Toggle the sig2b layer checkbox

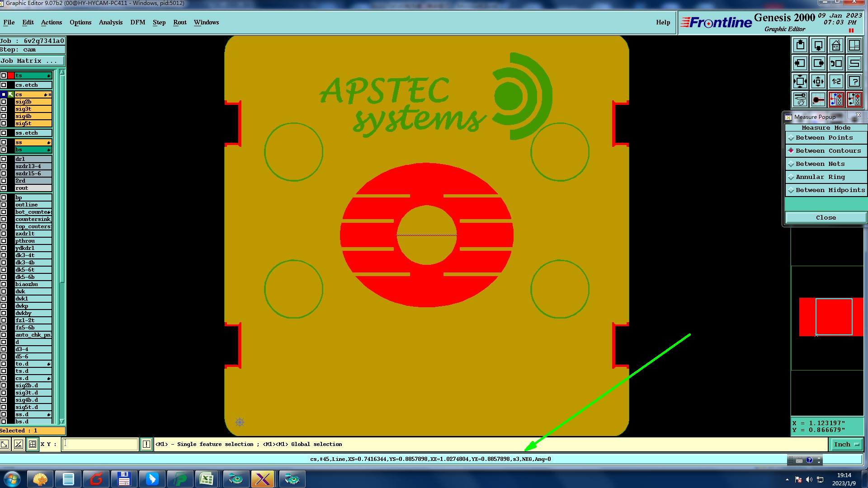pos(4,102)
